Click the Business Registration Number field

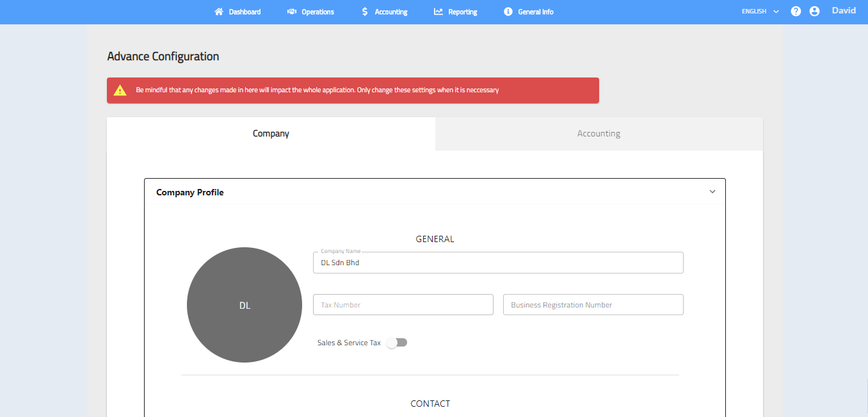(593, 305)
